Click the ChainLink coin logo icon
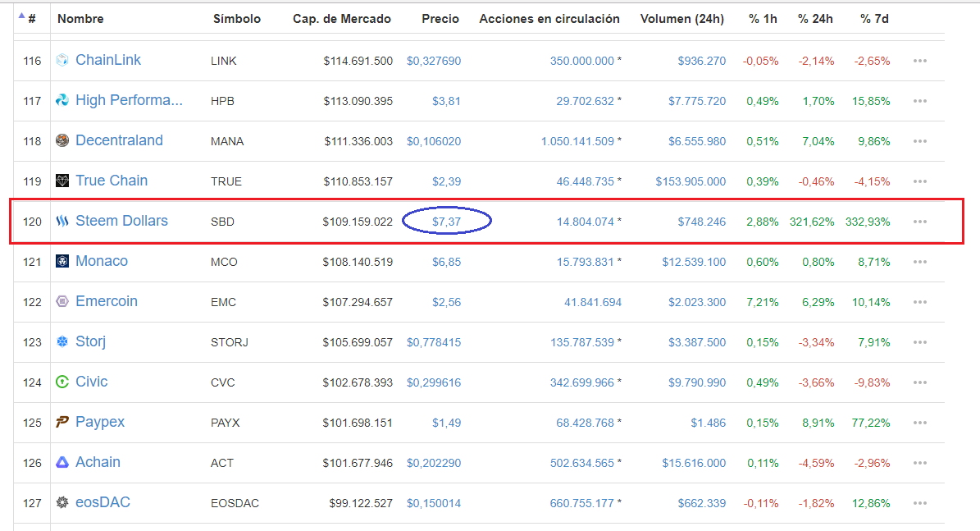980x531 pixels. click(x=62, y=60)
